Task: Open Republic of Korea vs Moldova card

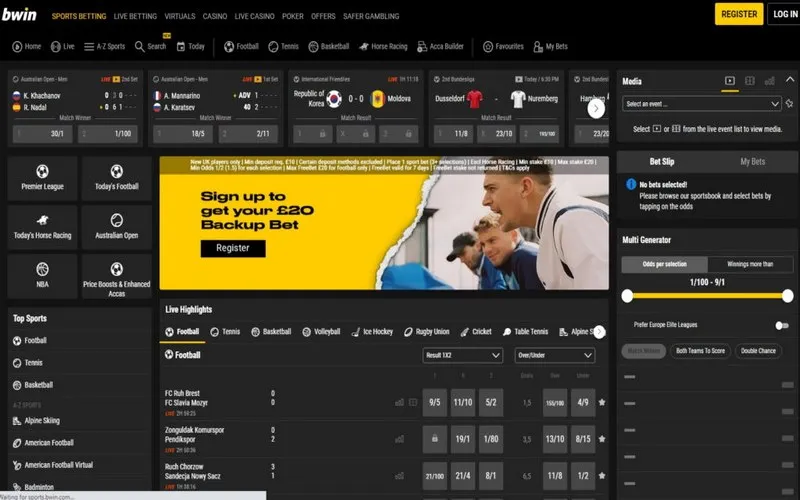Action: tap(356, 108)
